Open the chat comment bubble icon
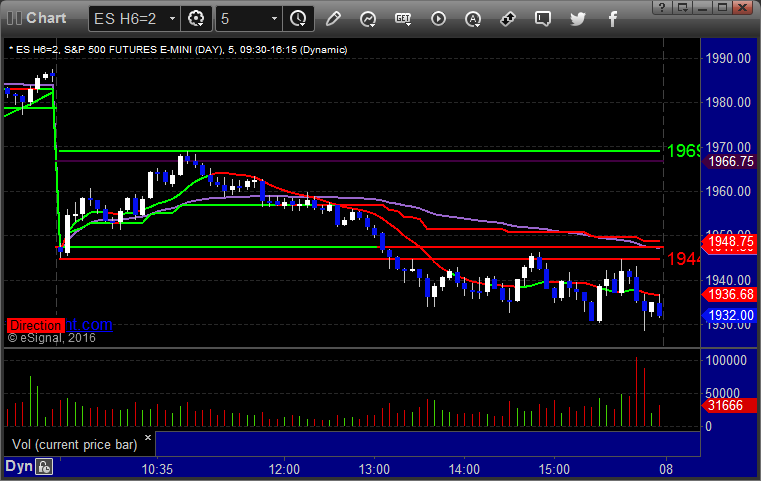761x481 pixels. (543, 19)
